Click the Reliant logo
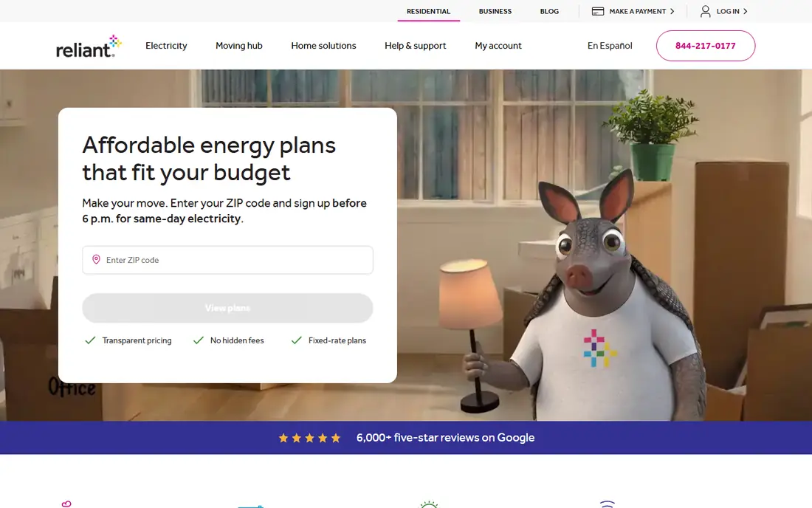 click(89, 46)
